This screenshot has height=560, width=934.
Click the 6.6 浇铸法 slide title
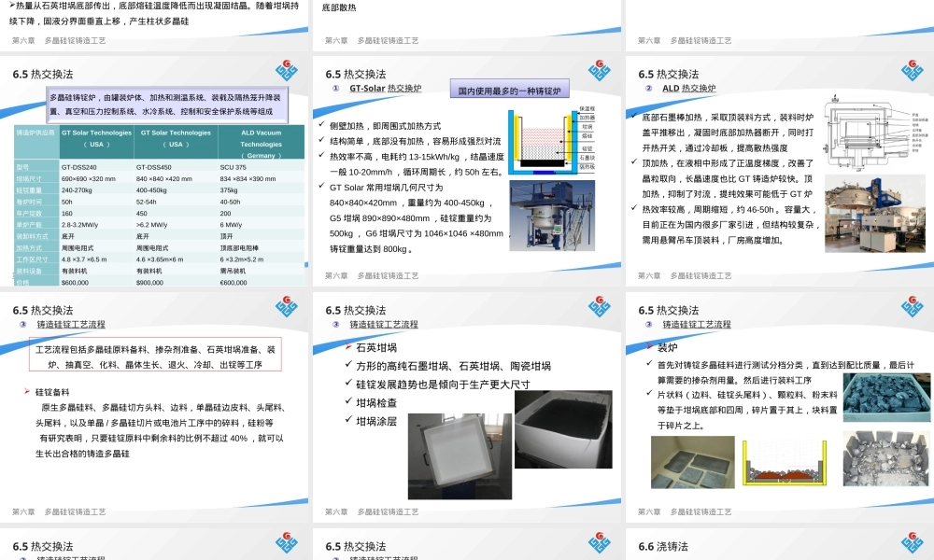point(663,546)
